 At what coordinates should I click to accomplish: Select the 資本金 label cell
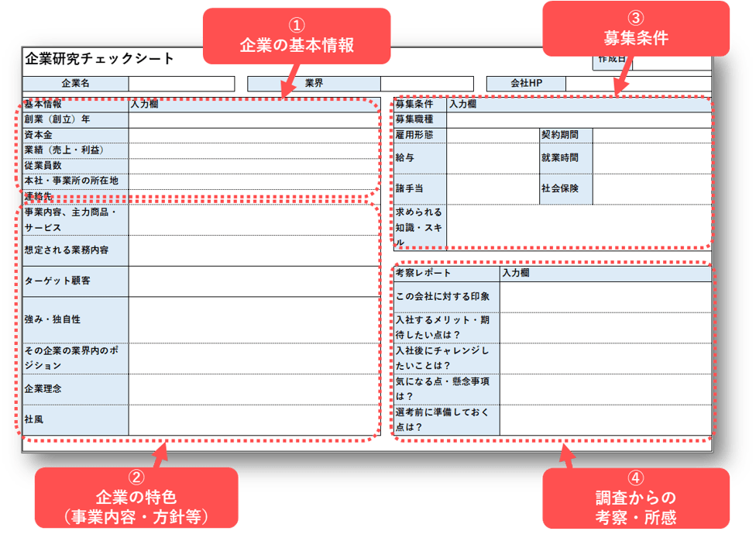76,136
